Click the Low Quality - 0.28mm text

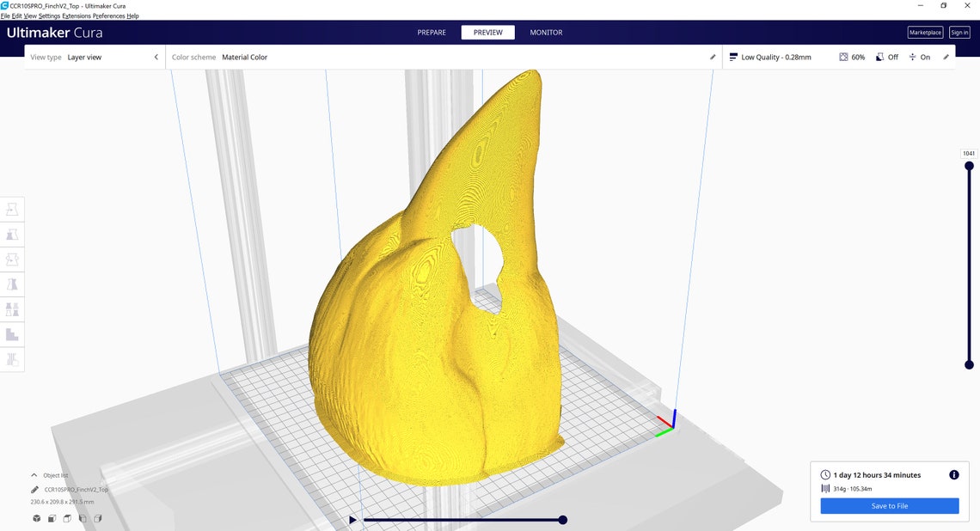[x=776, y=57]
